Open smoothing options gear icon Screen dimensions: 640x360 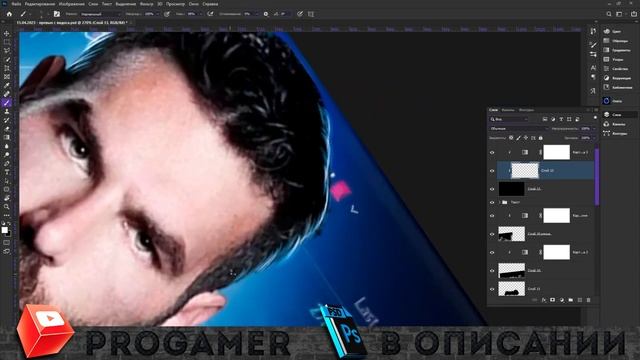pyautogui.click(x=266, y=14)
